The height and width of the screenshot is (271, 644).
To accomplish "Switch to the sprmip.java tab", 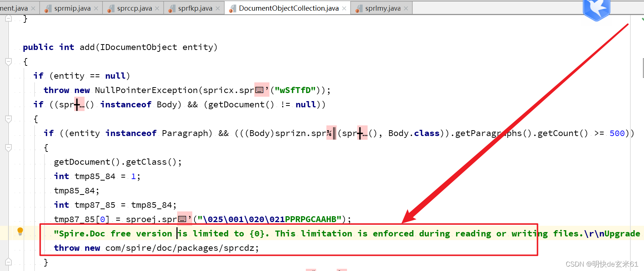I will click(72, 8).
